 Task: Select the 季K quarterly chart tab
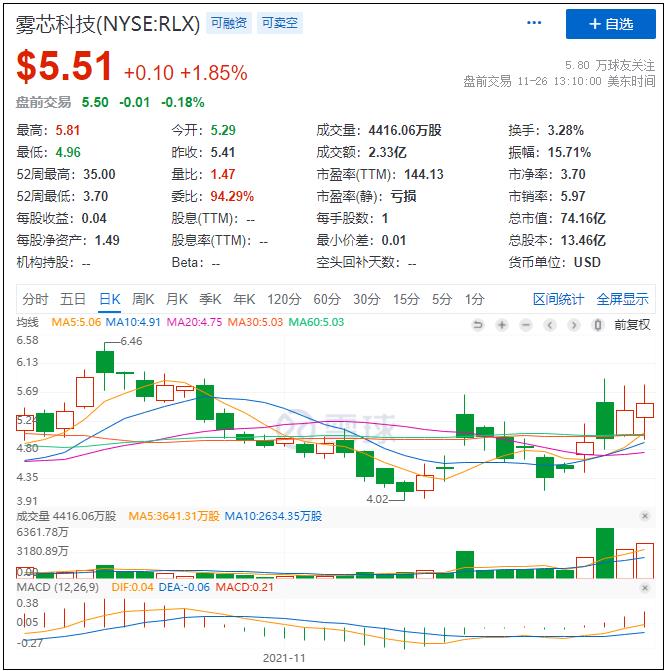210,299
